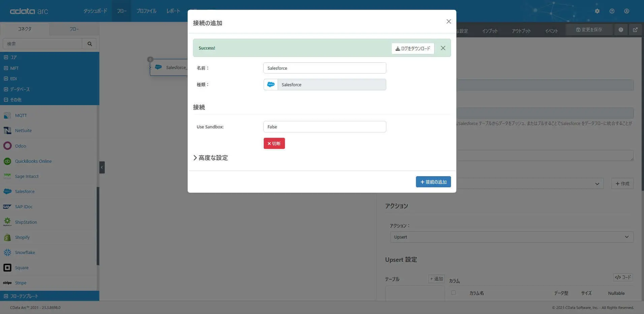Open the レポート menu
Image resolution: width=644 pixels, height=314 pixels.
point(173,11)
